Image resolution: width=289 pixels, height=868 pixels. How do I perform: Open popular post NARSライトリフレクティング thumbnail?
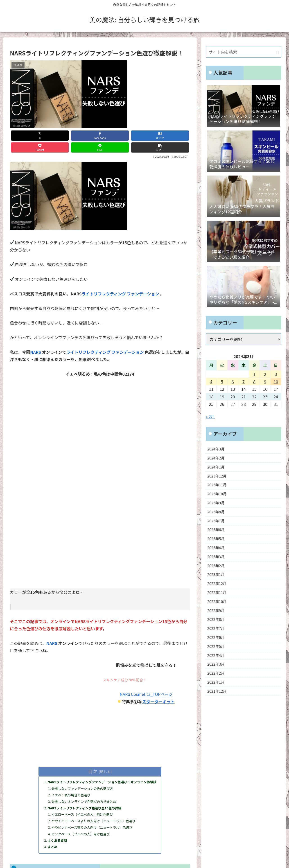pos(243,106)
